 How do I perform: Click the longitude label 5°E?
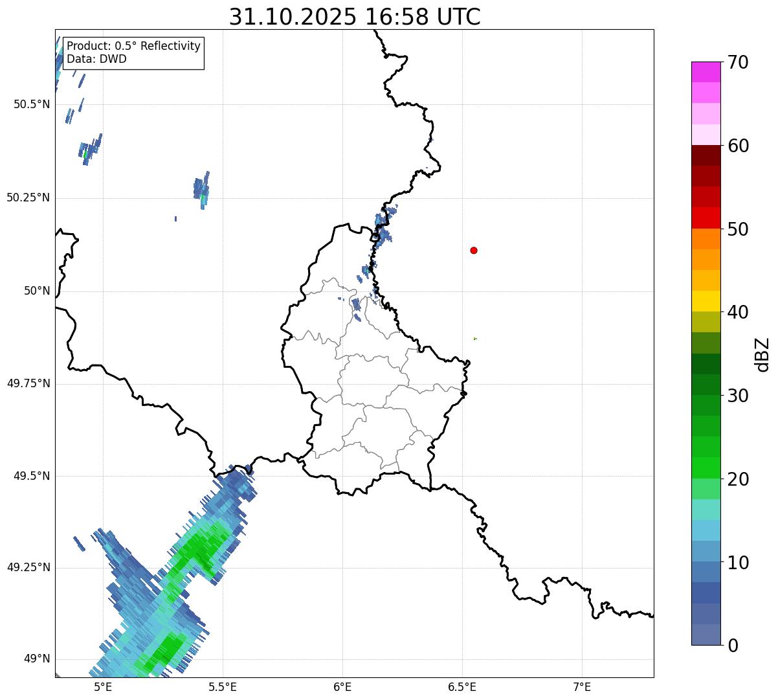(103, 686)
